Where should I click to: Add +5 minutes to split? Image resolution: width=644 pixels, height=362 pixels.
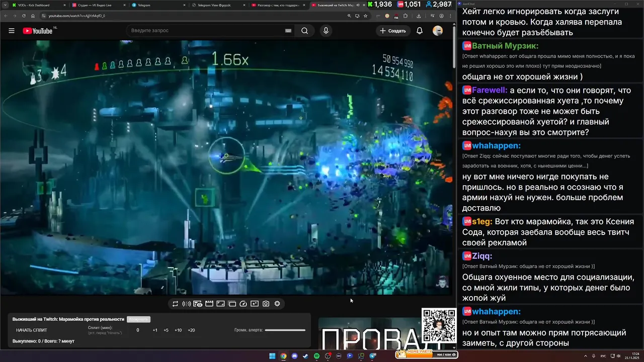166,330
